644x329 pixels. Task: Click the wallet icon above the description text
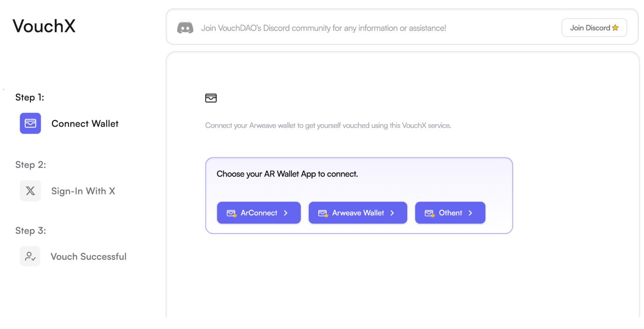point(211,98)
